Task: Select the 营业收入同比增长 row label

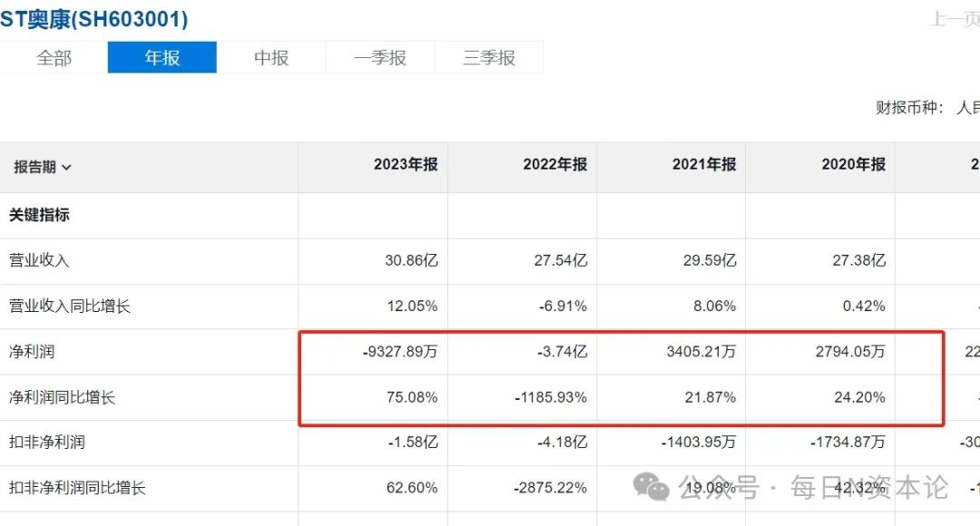Action: 69,307
